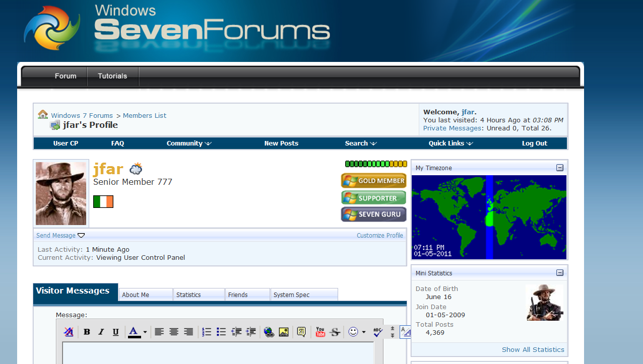Toggle italic formatting in message editor

click(101, 332)
